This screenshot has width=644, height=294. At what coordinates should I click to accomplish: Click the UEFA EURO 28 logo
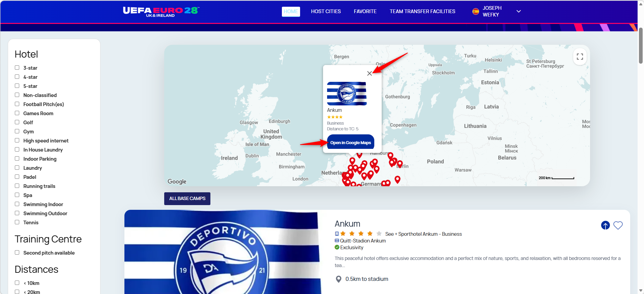coord(161,11)
